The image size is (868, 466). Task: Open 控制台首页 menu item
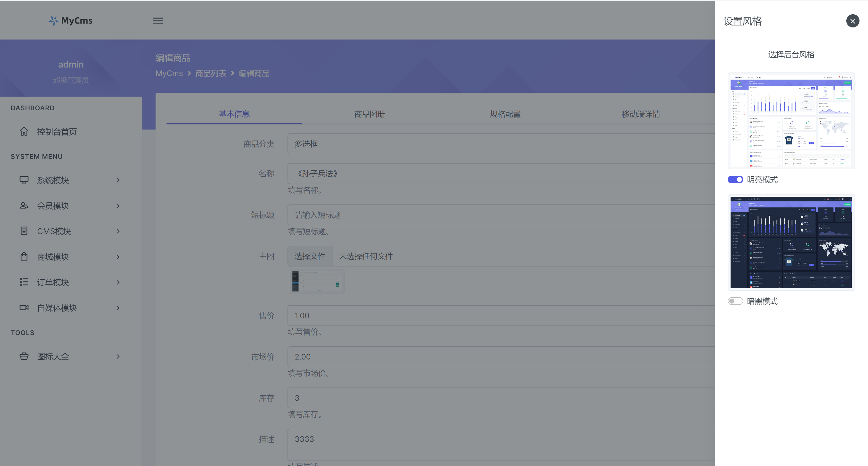pos(71,131)
